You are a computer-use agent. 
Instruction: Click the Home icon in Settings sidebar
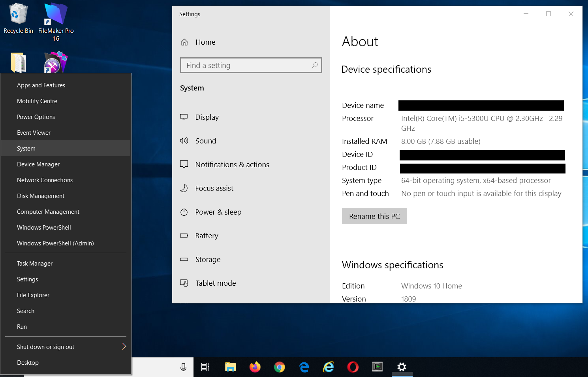click(x=184, y=42)
